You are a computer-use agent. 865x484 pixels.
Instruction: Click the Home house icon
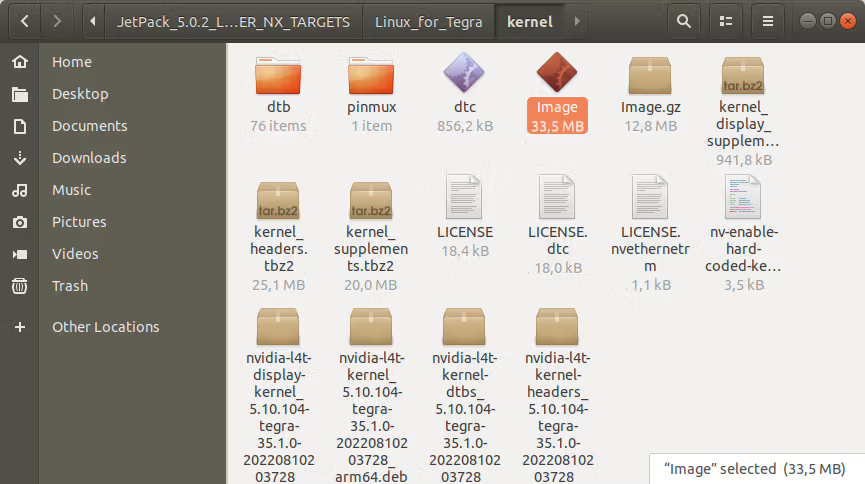point(20,62)
